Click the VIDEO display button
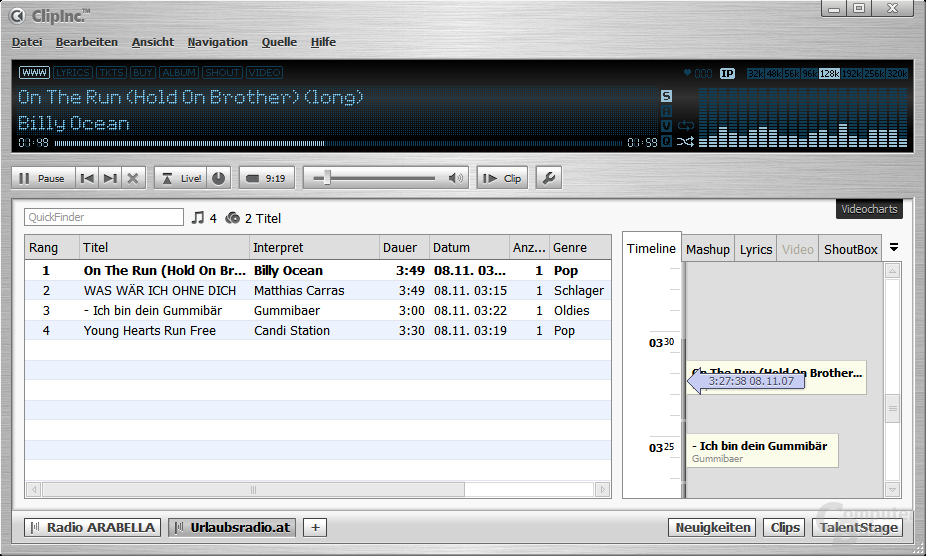The width and height of the screenshot is (926, 556). coord(264,73)
